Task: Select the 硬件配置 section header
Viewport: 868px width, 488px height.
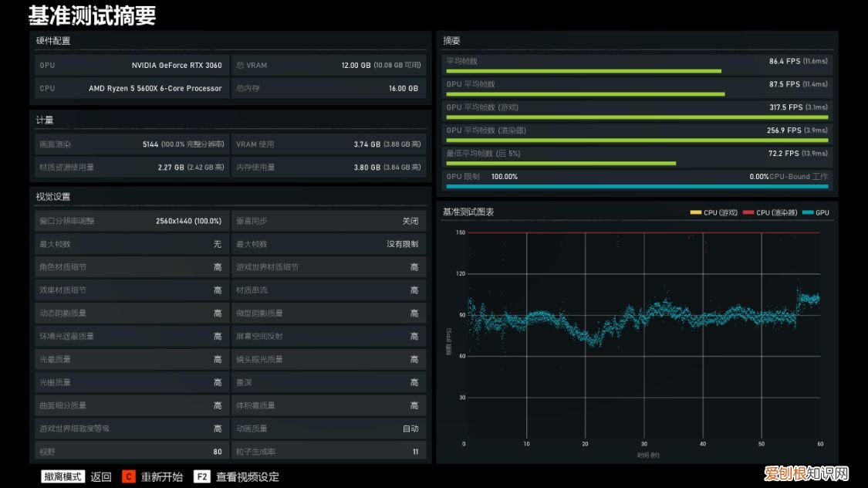Action: coord(53,40)
